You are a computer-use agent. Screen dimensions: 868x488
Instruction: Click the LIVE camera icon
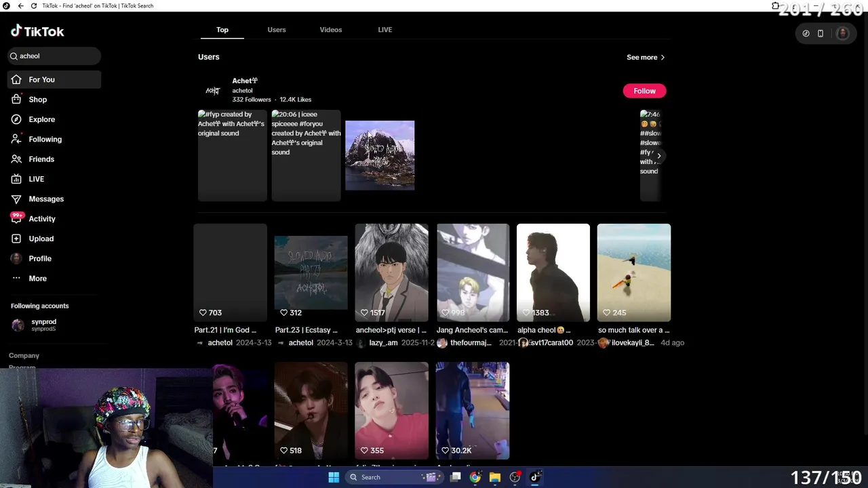tap(16, 179)
